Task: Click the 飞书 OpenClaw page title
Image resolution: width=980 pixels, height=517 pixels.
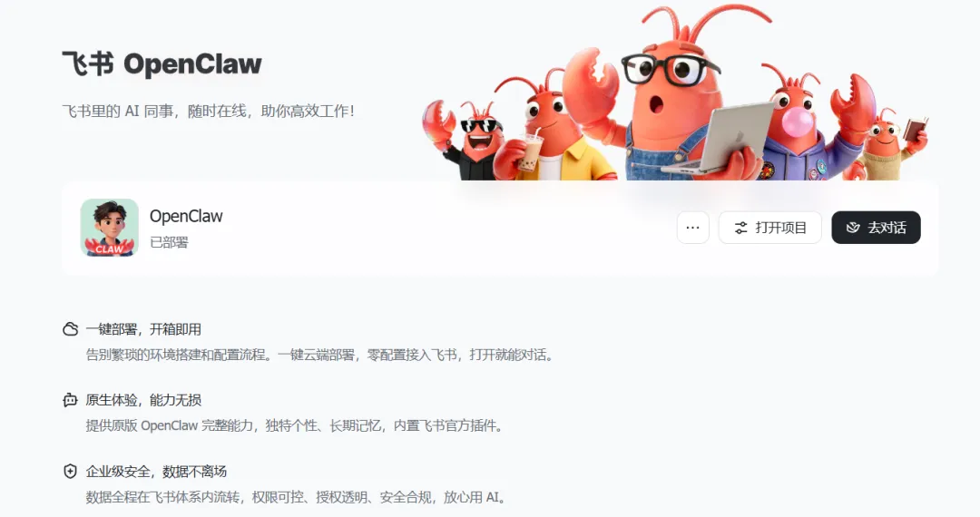Action: (x=162, y=63)
